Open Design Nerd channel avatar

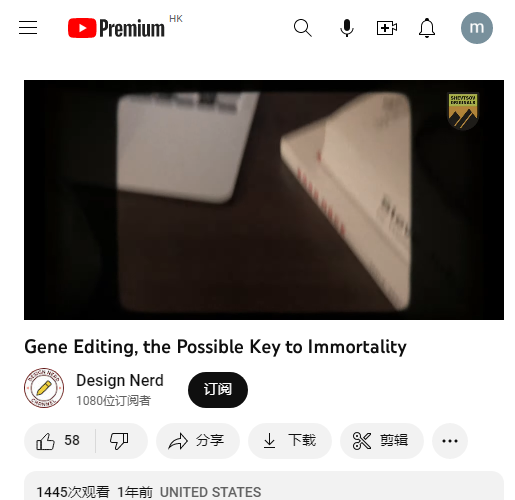point(44,388)
